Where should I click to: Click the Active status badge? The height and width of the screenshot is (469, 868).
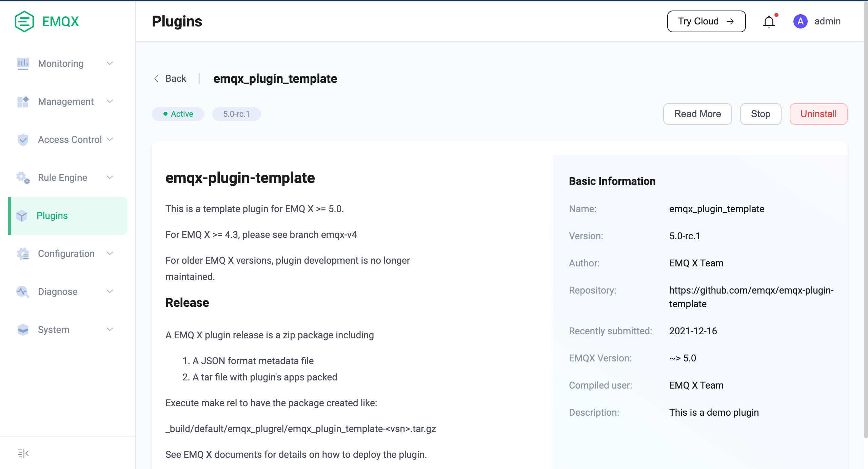click(178, 114)
